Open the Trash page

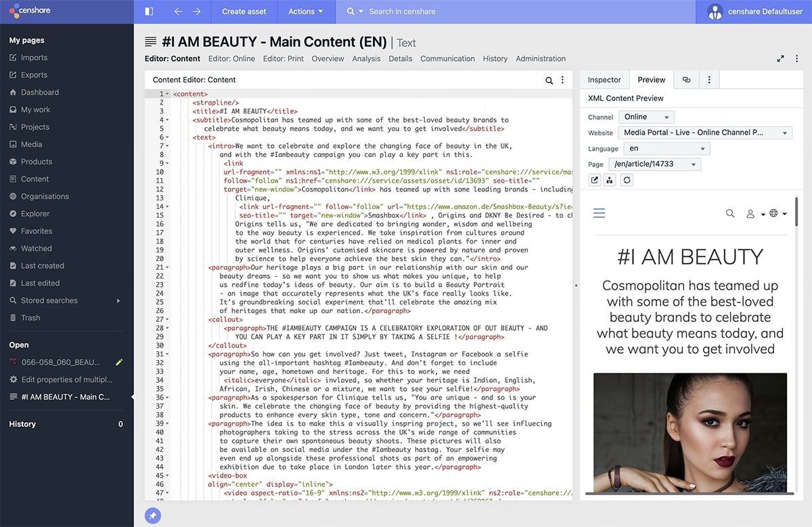click(30, 318)
